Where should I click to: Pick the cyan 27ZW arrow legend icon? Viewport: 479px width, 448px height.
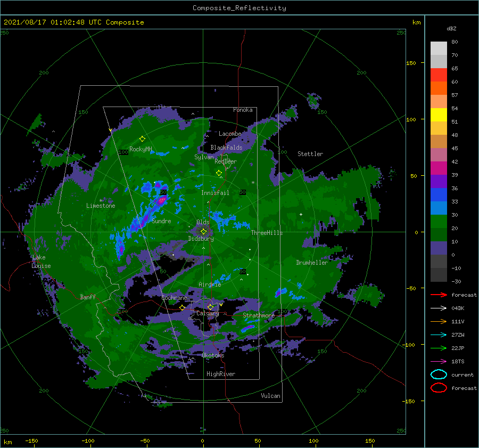(439, 335)
